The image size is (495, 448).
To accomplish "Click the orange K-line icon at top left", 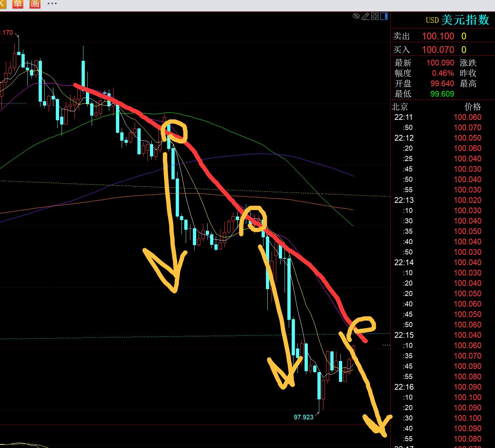I will coord(3,4).
